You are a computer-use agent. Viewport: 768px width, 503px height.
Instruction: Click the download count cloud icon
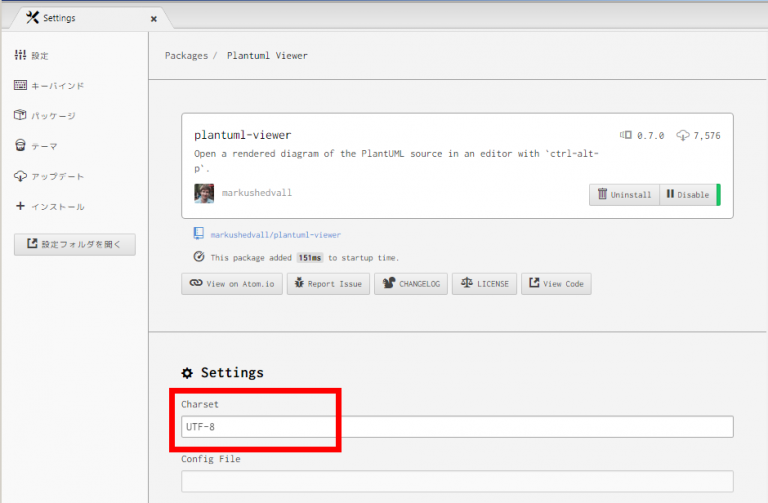[683, 135]
